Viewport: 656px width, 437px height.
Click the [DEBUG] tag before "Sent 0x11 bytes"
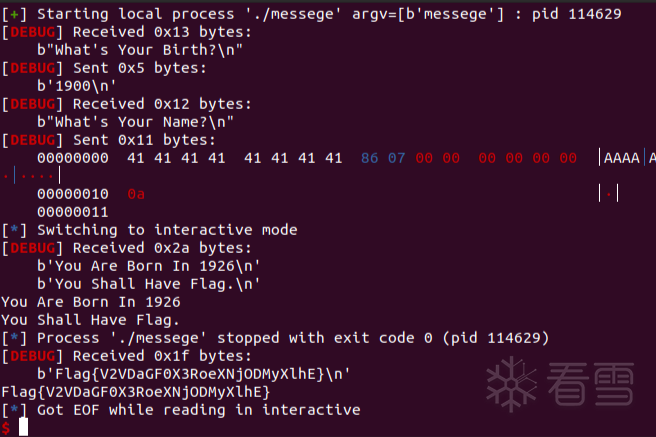(x=30, y=140)
